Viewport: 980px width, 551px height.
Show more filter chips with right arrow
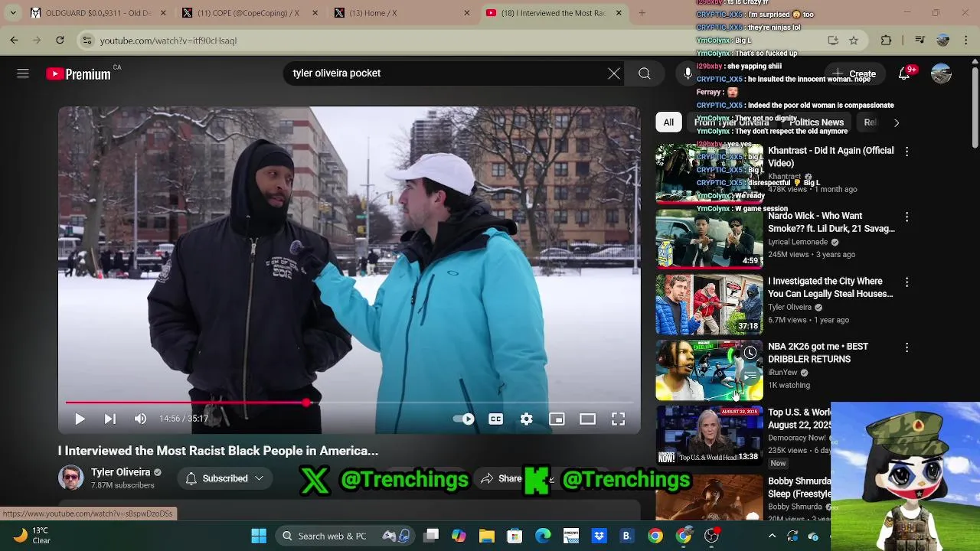[897, 122]
